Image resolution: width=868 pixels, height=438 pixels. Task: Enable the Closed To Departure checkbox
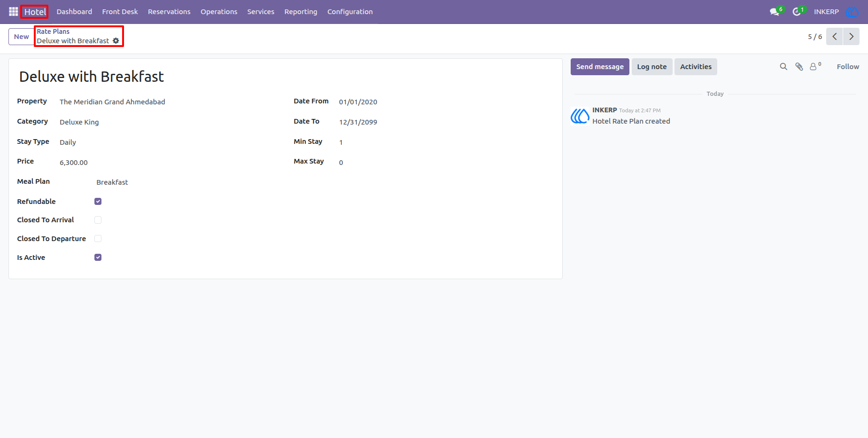tap(98, 239)
